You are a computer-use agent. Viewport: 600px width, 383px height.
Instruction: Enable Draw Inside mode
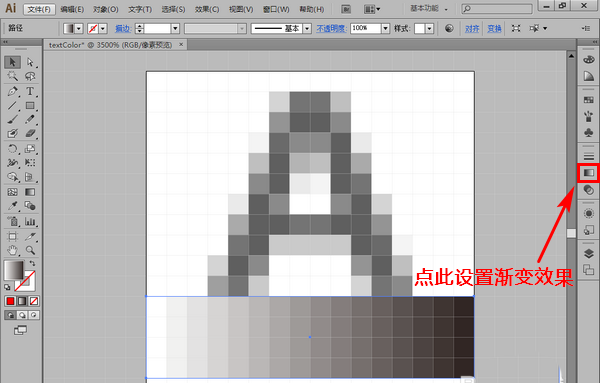(x=34, y=315)
